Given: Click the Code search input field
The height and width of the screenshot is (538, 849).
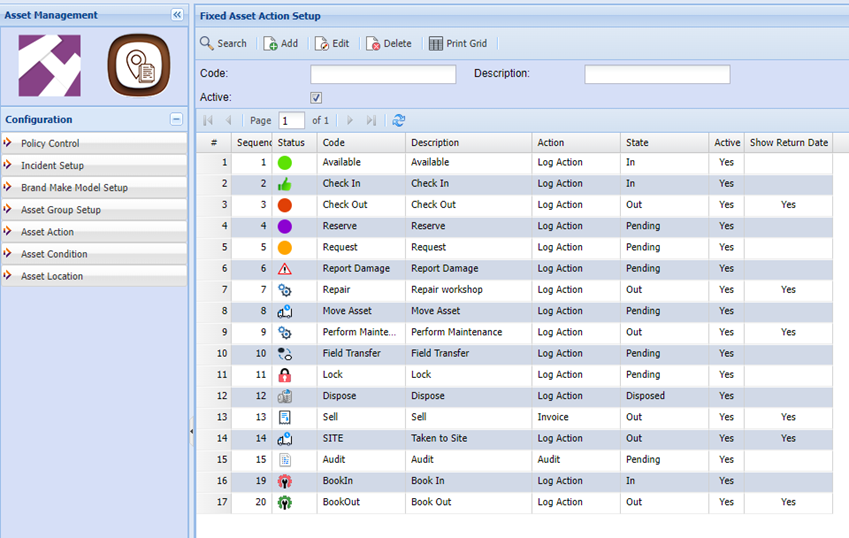Looking at the screenshot, I should 383,74.
